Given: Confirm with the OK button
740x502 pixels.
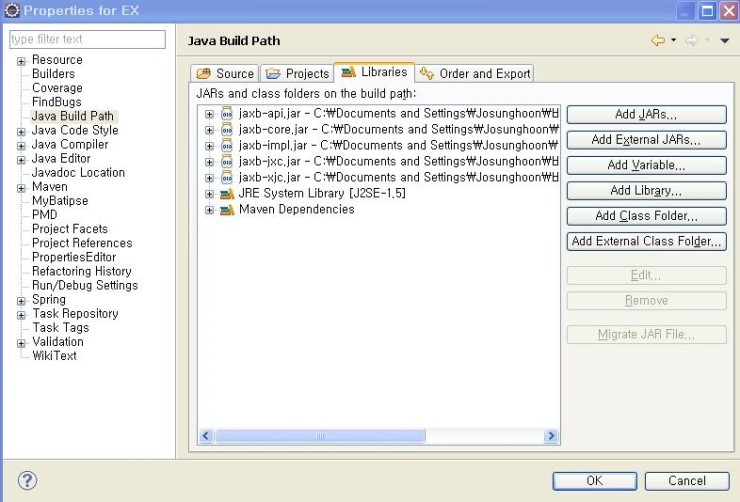Looking at the screenshot, I should [x=595, y=481].
